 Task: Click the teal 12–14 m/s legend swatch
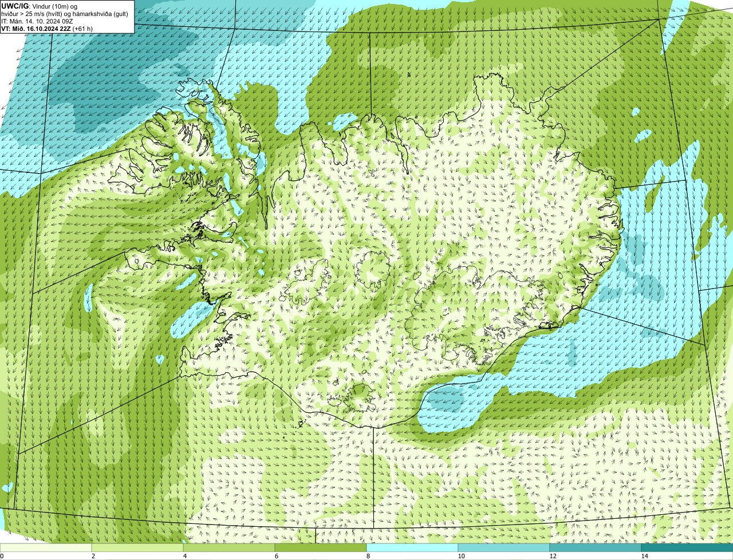point(596,547)
